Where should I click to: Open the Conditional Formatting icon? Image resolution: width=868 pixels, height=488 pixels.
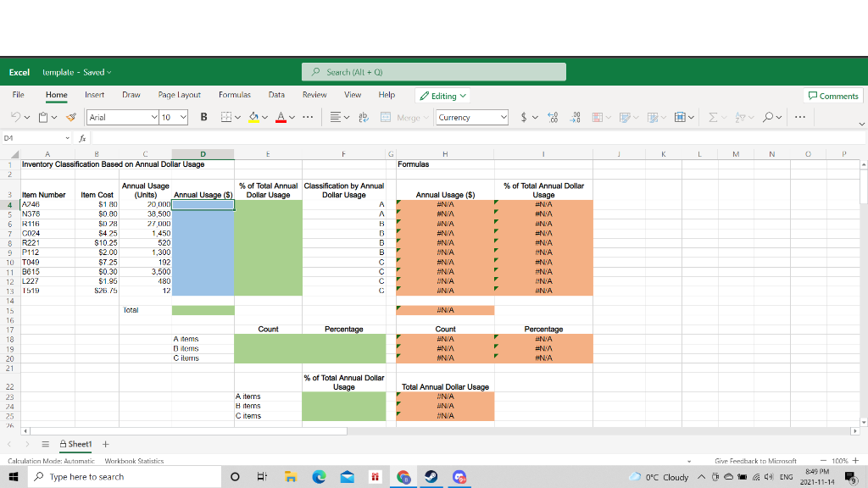click(x=597, y=118)
